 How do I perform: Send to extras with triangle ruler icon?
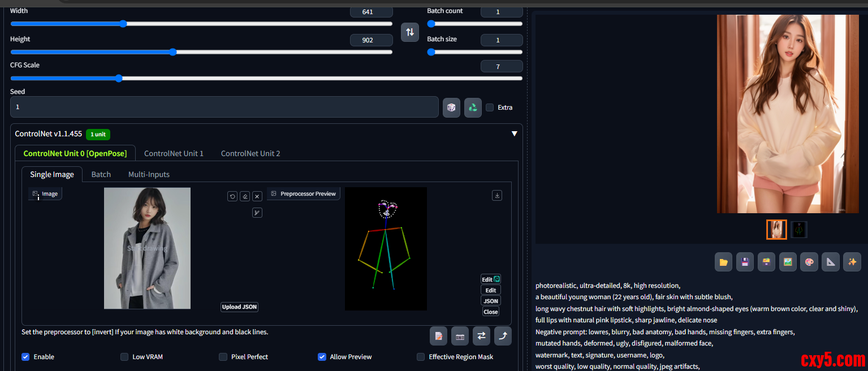click(x=830, y=262)
